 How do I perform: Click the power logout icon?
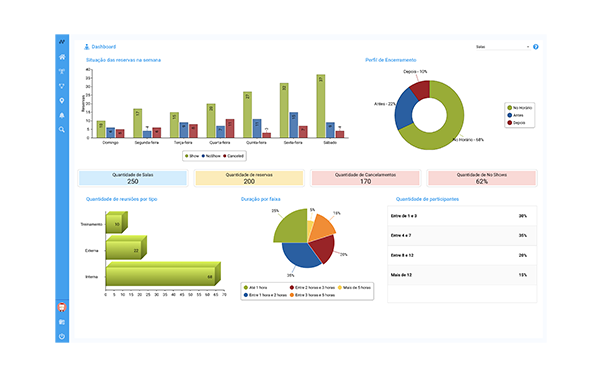[x=62, y=337]
